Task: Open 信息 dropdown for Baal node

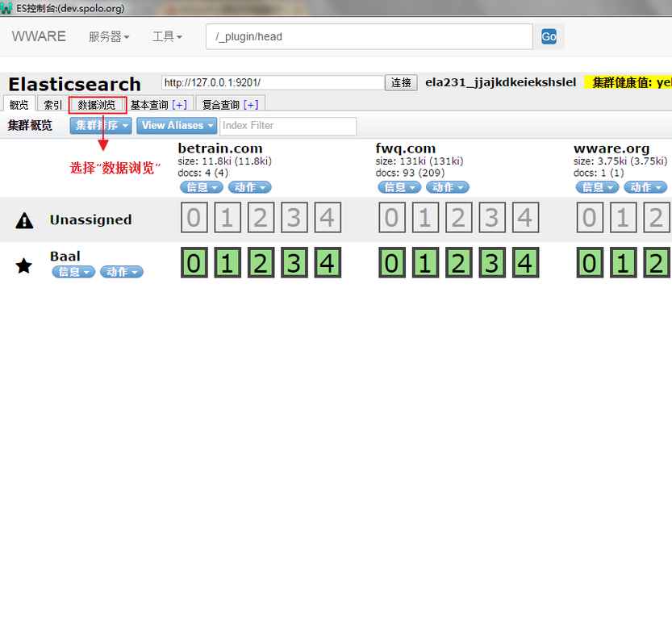Action: [x=73, y=272]
